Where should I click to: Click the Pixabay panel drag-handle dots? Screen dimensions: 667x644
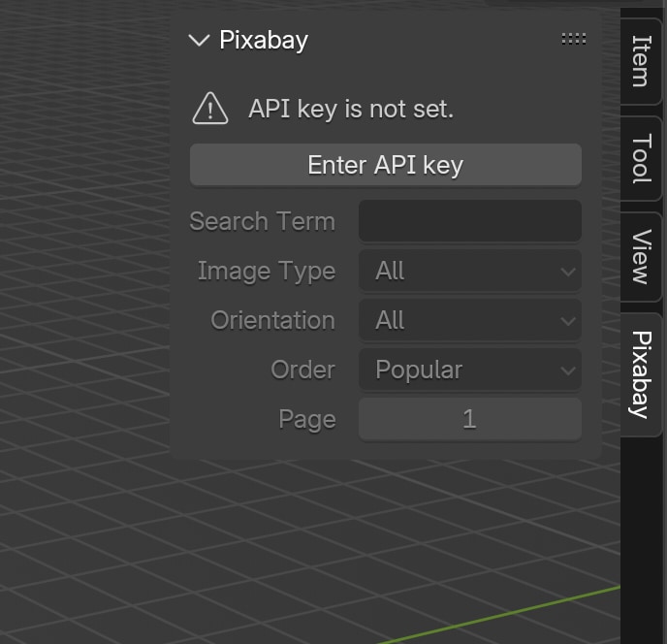click(x=573, y=39)
